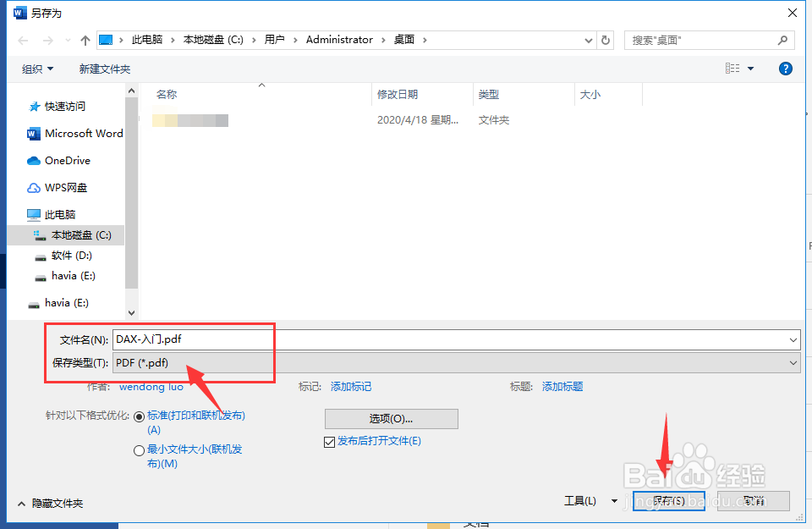Click the 保存(S) button
Screen dimensions: 812x529
[x=668, y=500]
